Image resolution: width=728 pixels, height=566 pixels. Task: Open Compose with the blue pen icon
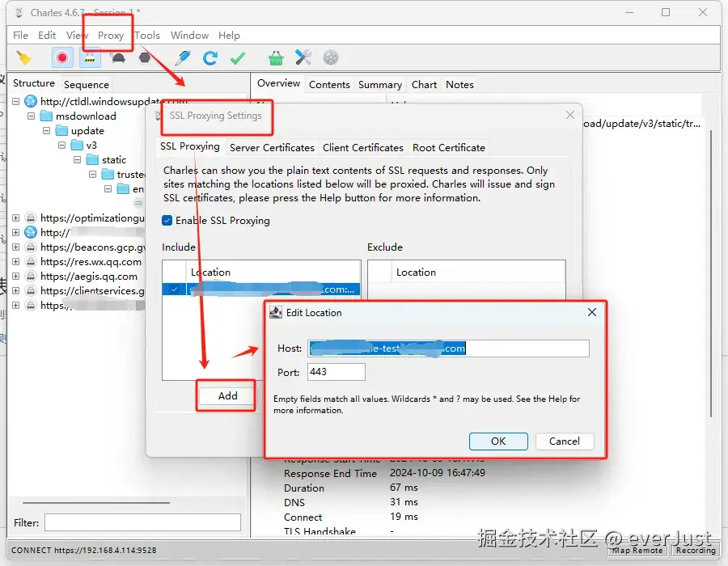pyautogui.click(x=183, y=58)
